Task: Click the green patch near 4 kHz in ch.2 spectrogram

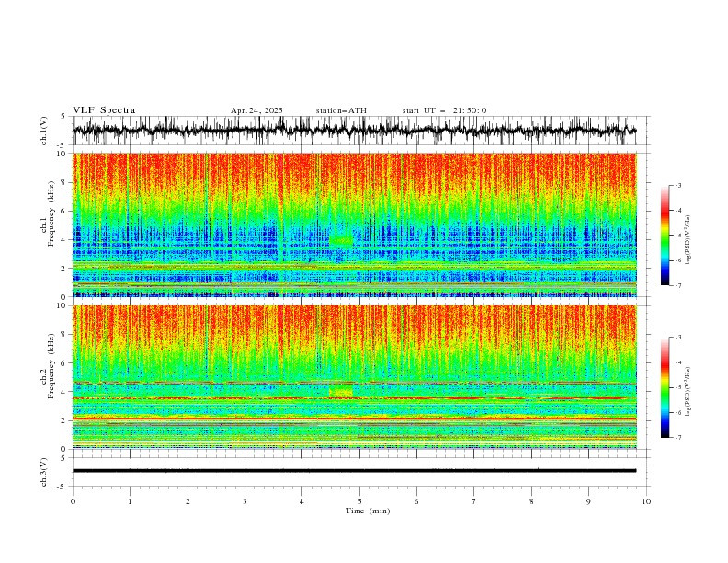Action: point(341,391)
